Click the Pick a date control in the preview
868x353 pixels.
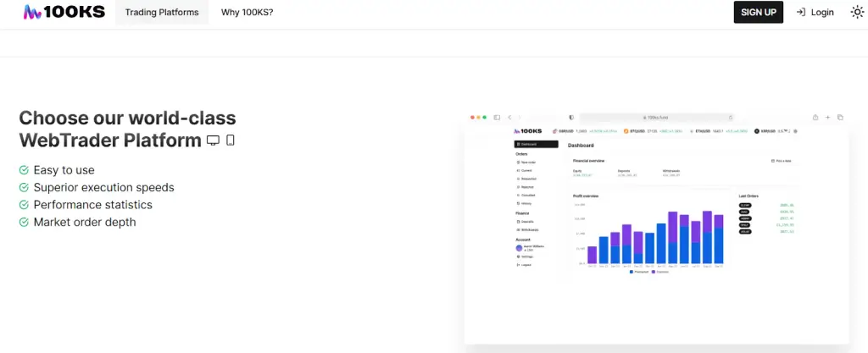click(781, 161)
